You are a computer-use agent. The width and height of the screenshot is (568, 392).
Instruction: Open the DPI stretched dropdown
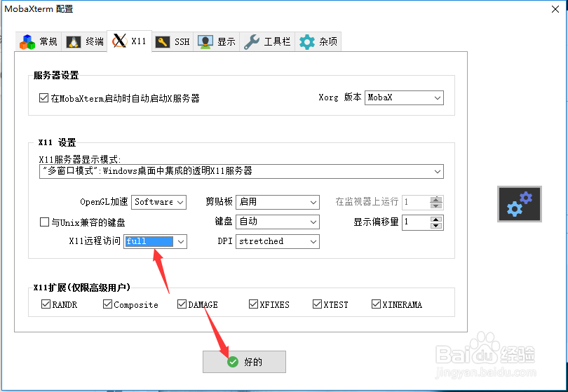278,241
